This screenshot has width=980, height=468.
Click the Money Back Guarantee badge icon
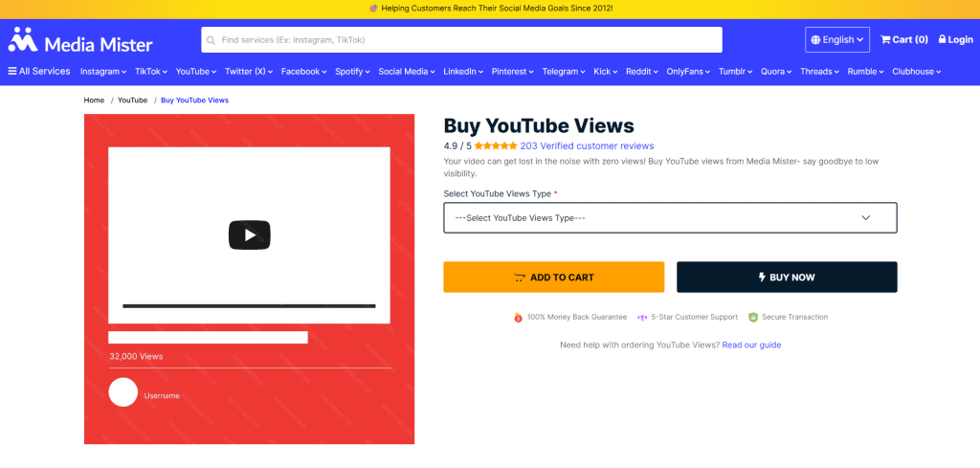[518, 318]
